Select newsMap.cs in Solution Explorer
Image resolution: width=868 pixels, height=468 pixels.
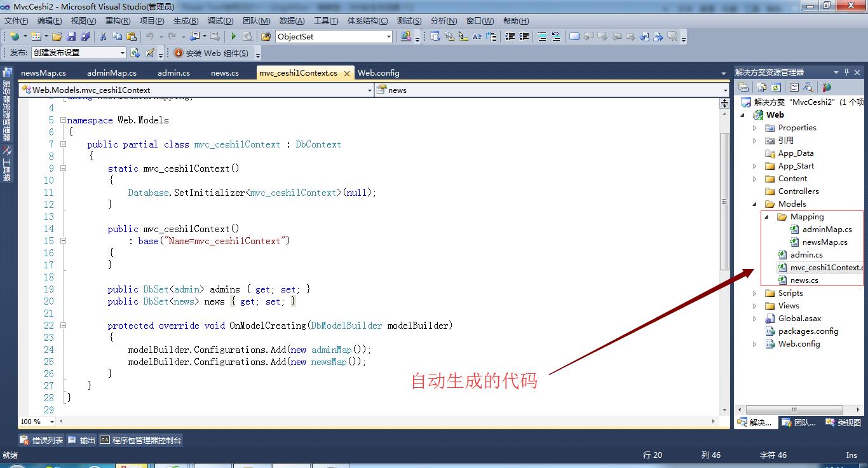click(x=824, y=242)
